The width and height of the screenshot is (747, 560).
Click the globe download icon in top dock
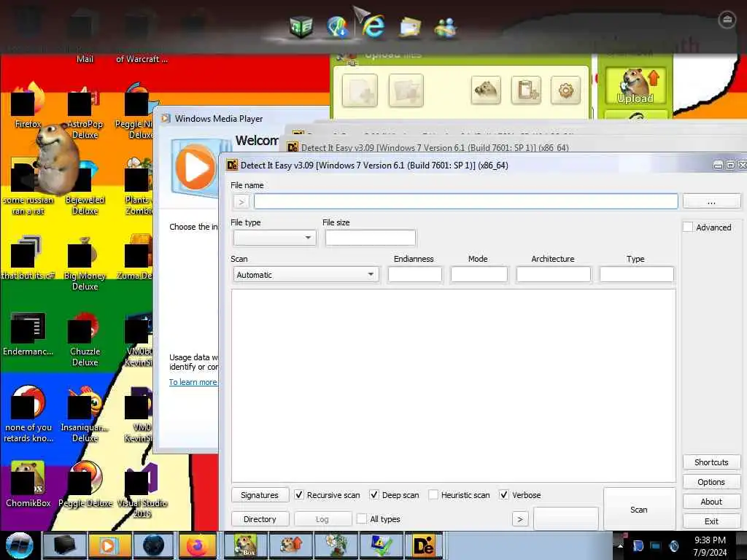338,26
